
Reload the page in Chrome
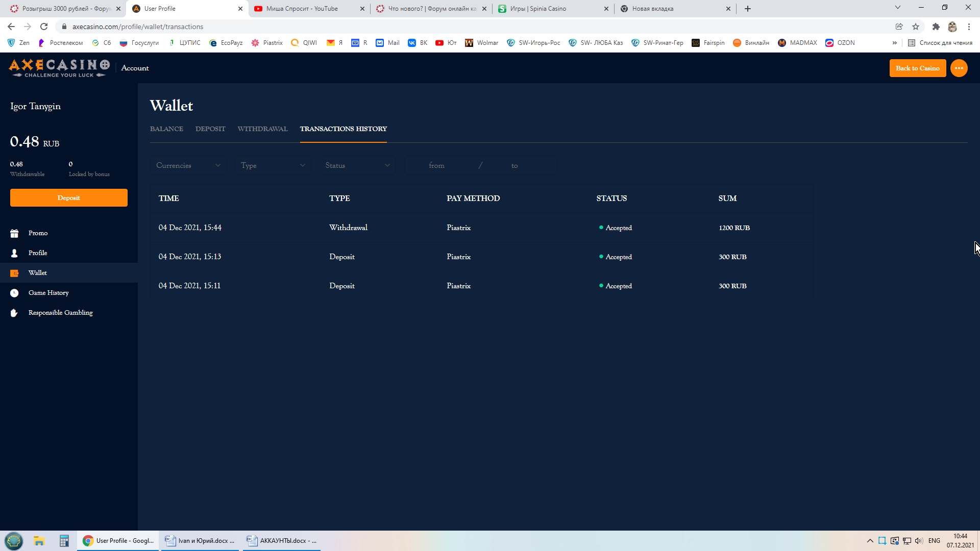[44, 27]
